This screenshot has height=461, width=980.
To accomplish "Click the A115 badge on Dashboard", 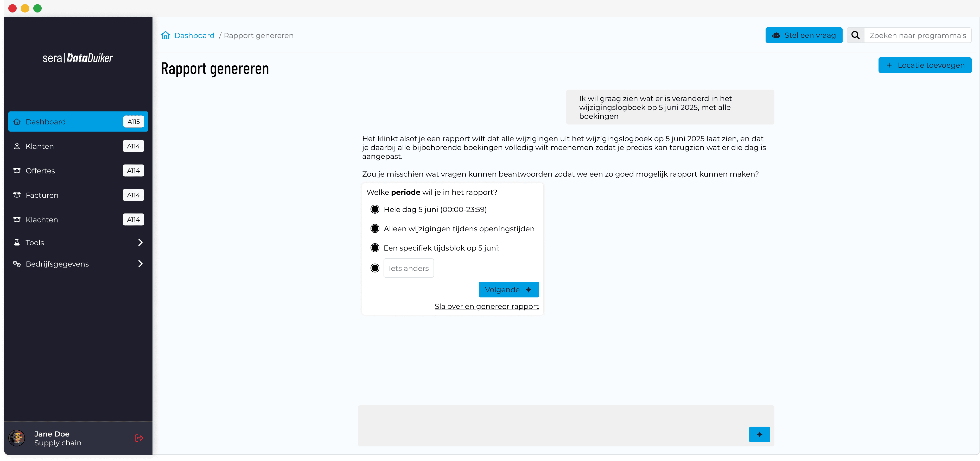I will (x=133, y=122).
